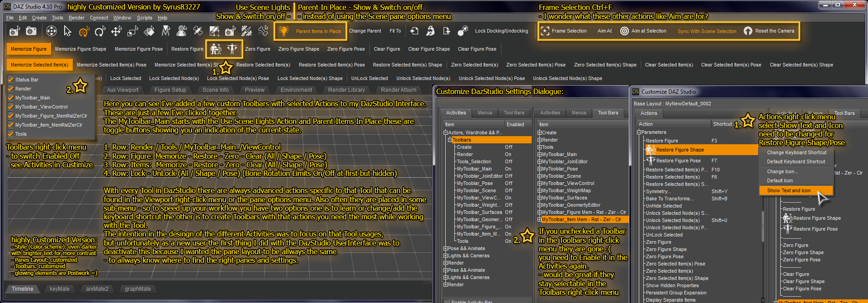Click the first camera render icon in toolbar
The image size is (868, 303).
(x=14, y=31)
